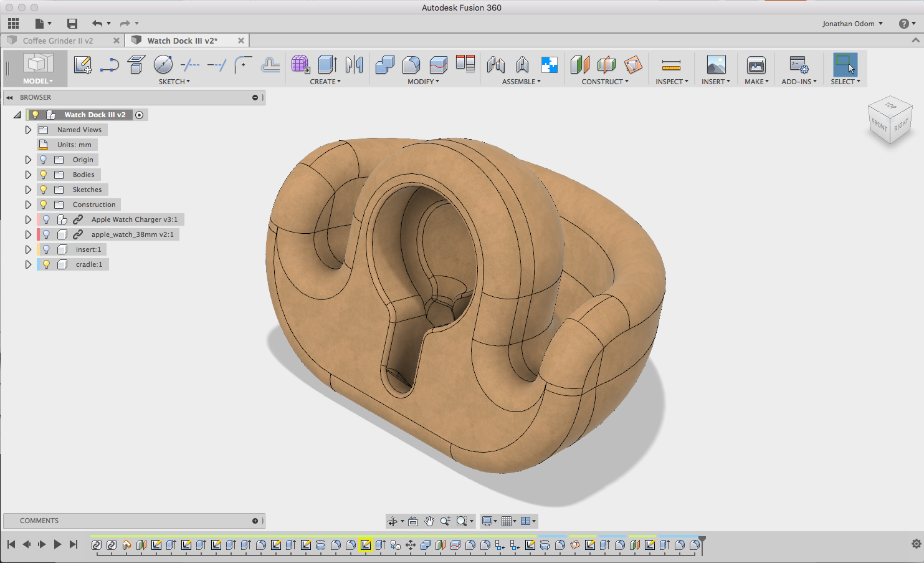Hide the cradle:1 component

pyautogui.click(x=46, y=264)
